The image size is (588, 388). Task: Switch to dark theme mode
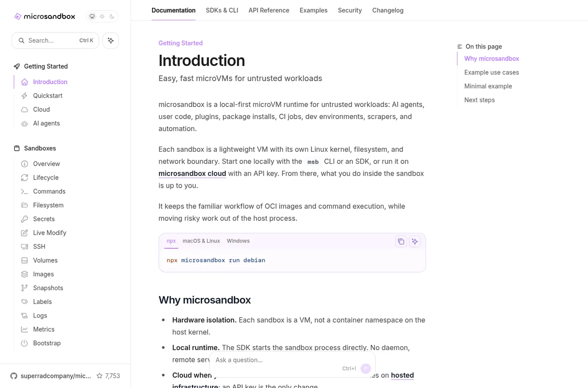point(112,16)
